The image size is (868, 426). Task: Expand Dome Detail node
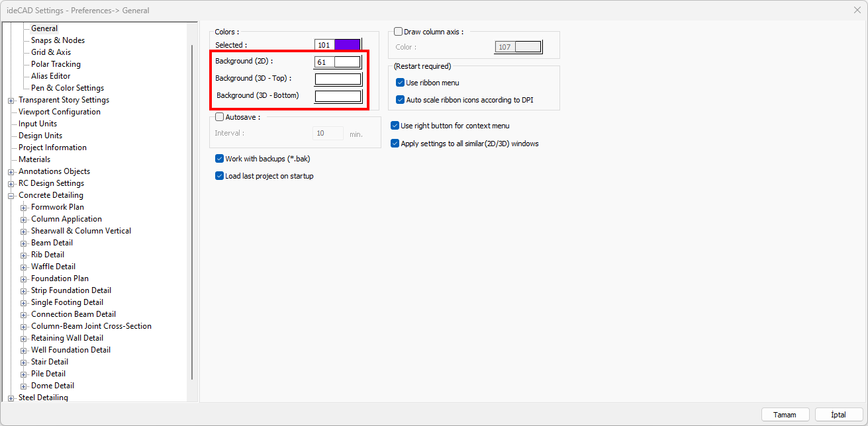pos(23,386)
